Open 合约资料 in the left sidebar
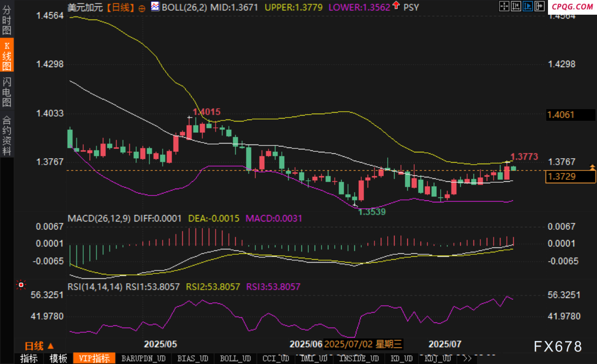The image size is (597, 364). [7, 135]
